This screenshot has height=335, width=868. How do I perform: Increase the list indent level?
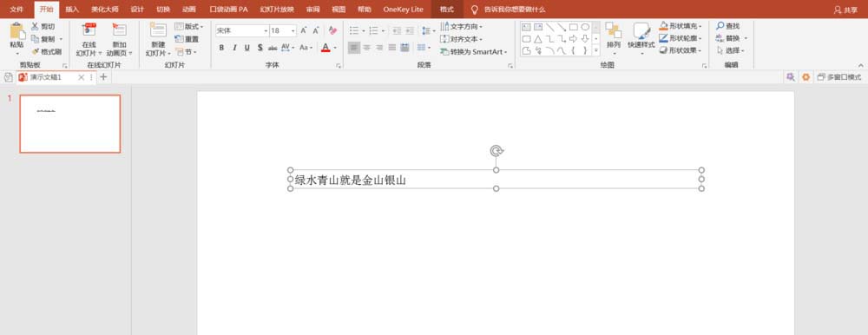point(409,30)
